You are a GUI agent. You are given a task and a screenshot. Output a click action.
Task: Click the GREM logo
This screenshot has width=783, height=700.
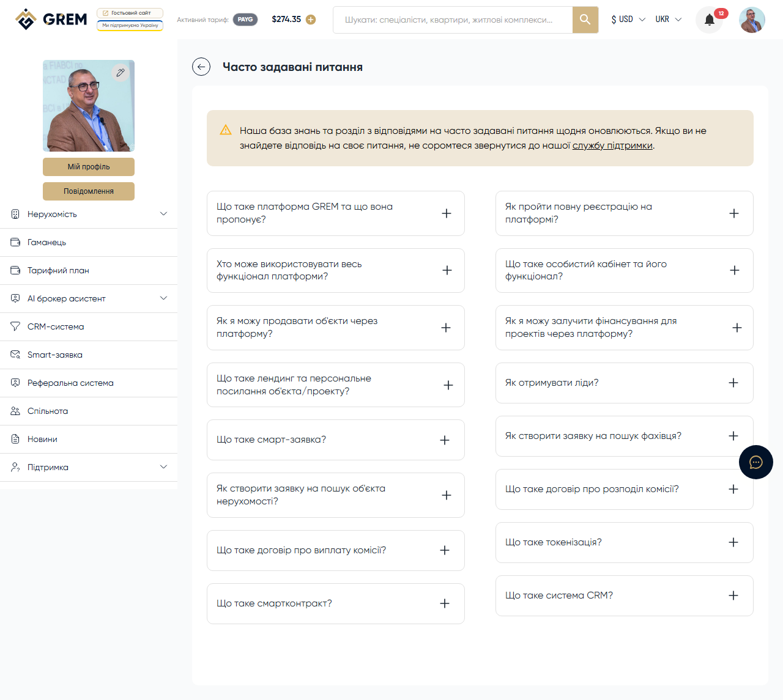click(51, 20)
